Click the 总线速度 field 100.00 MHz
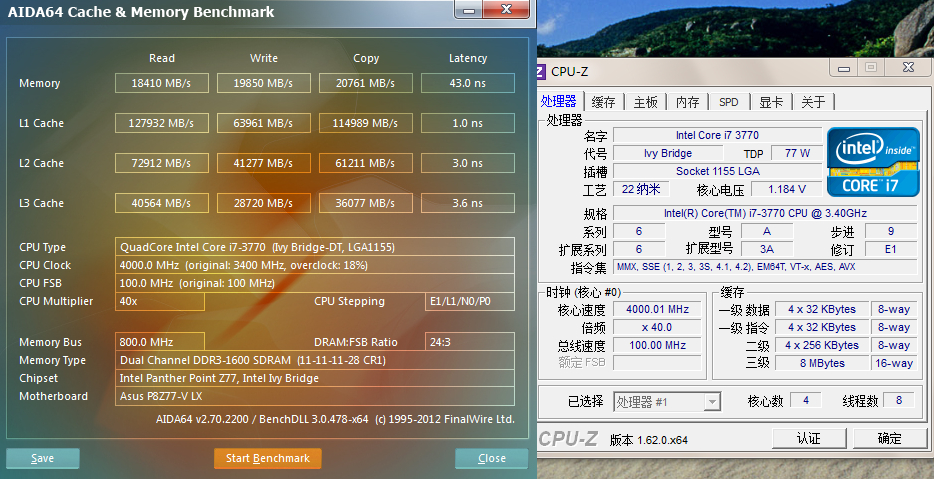The image size is (934, 479). 657,345
